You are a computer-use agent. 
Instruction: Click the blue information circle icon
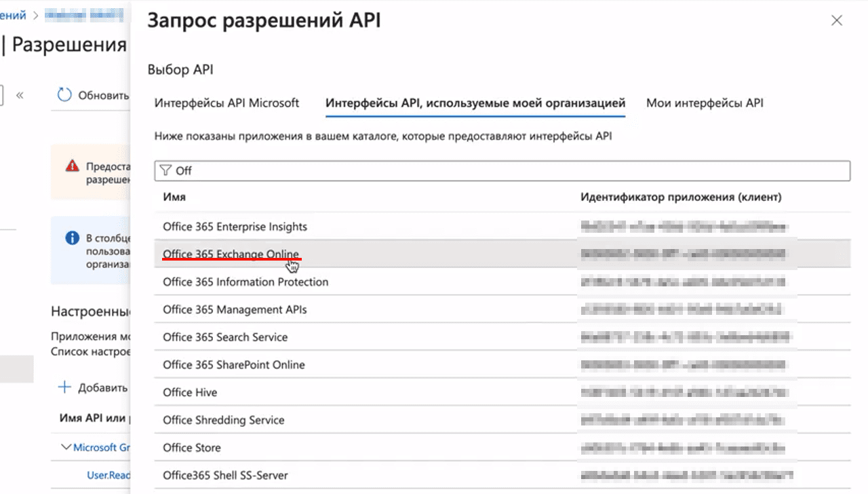pos(72,238)
